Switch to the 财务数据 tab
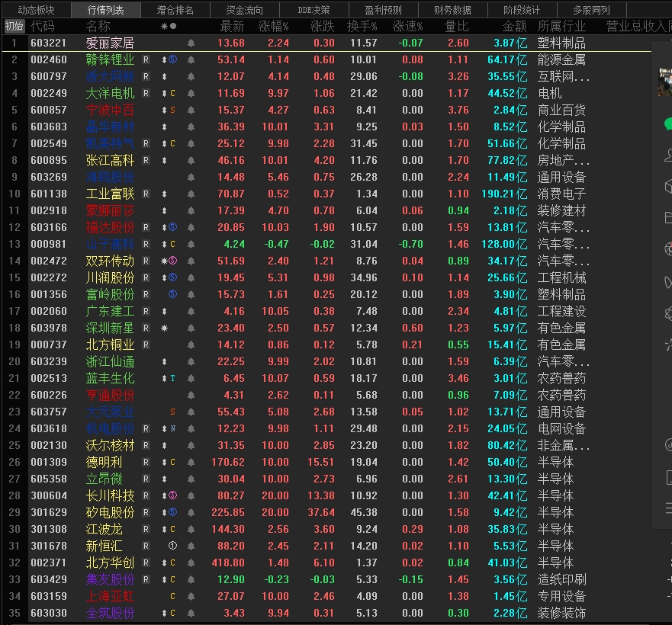 452,9
